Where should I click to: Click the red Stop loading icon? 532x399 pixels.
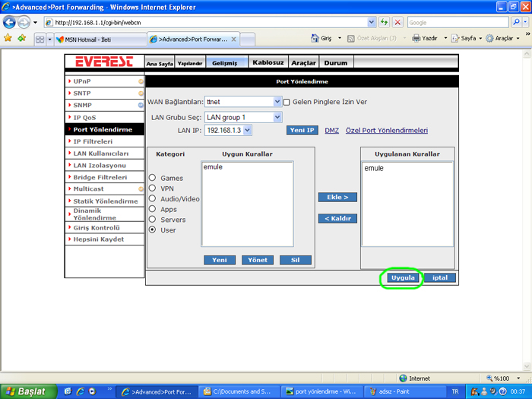pyautogui.click(x=397, y=22)
